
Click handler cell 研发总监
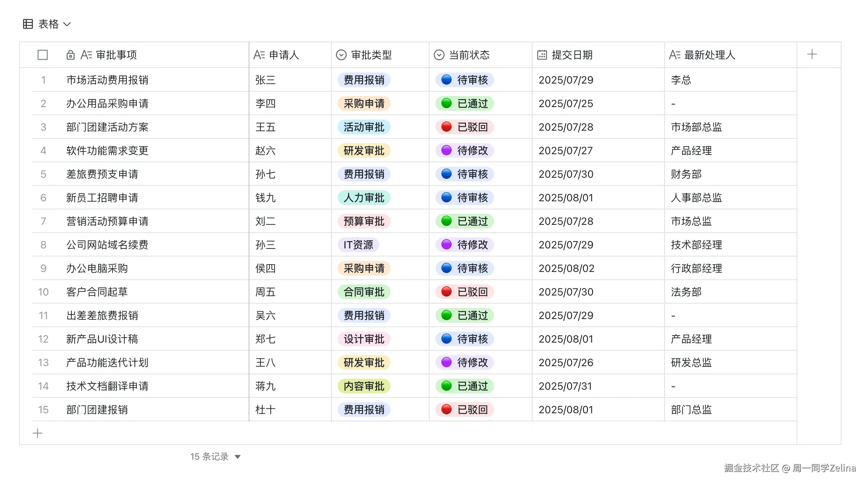(x=731, y=362)
